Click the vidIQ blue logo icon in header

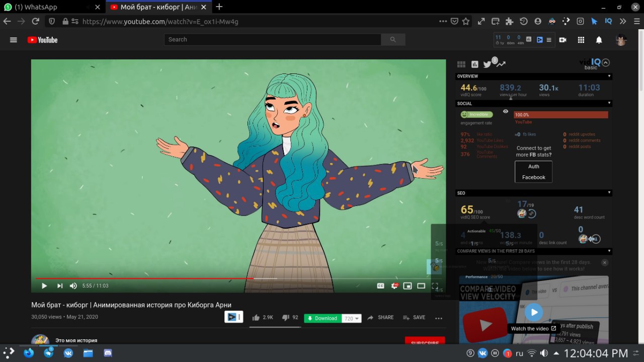point(540,40)
